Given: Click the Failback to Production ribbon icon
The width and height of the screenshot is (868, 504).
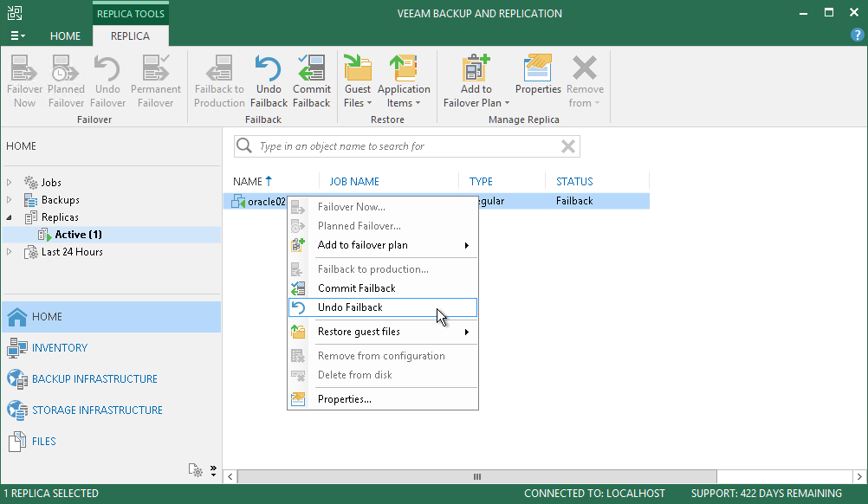Looking at the screenshot, I should tap(219, 81).
